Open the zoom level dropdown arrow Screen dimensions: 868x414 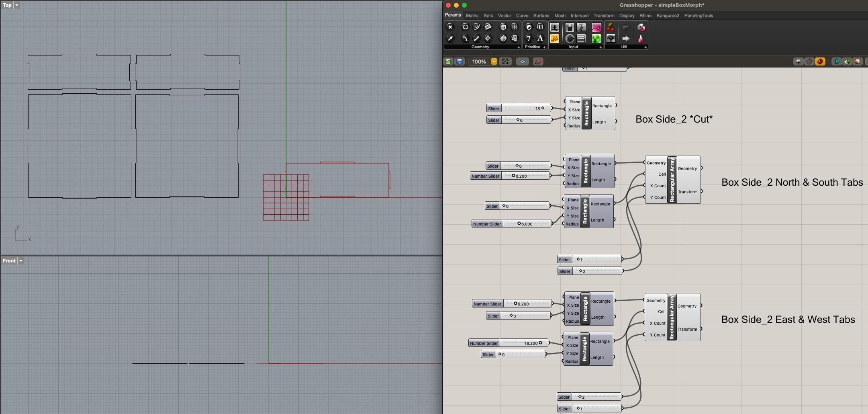pos(494,61)
